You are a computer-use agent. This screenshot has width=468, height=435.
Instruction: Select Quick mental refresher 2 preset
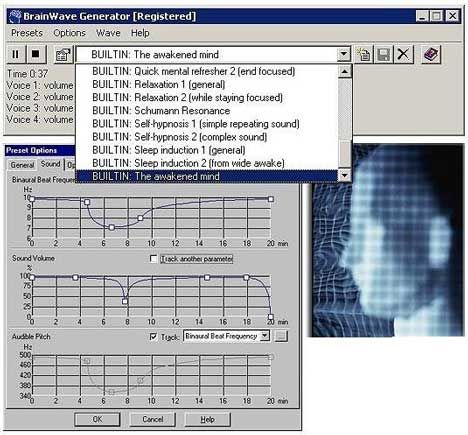tap(207, 71)
